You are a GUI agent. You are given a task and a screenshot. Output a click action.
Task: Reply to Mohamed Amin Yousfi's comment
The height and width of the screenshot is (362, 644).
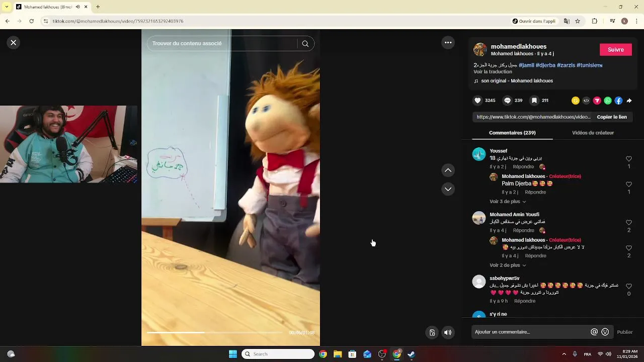coord(523,231)
